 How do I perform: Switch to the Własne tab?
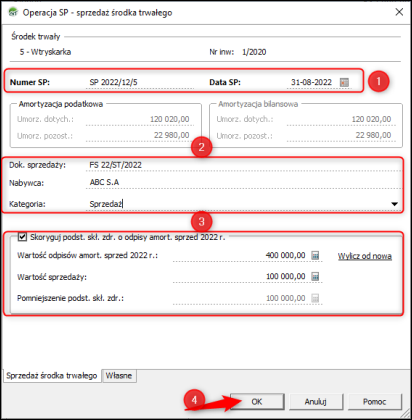coord(119,376)
